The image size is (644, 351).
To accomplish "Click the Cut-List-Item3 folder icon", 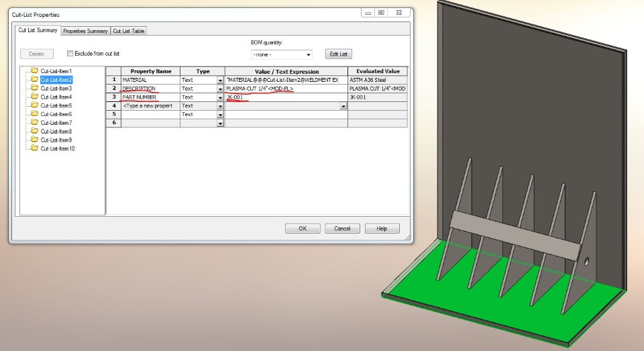I will point(34,88).
